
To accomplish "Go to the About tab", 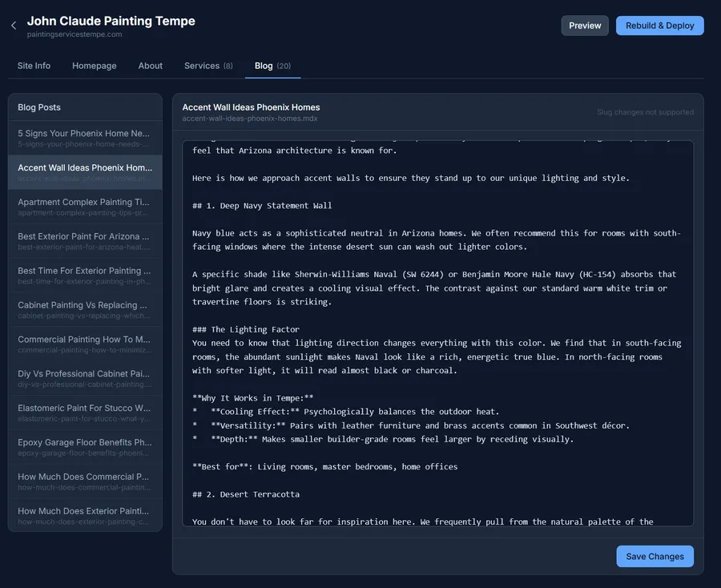I will tap(150, 66).
